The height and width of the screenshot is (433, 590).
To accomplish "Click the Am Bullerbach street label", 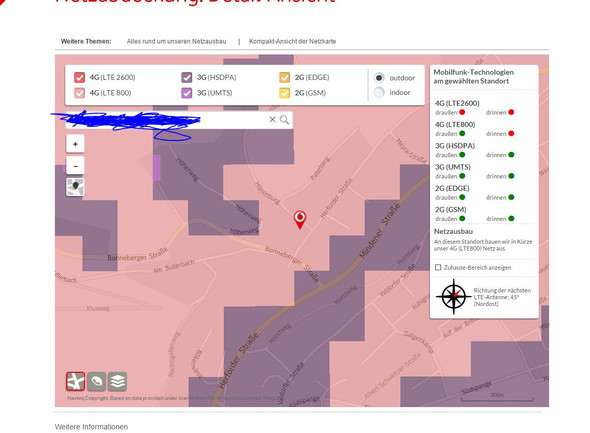I will (x=173, y=266).
